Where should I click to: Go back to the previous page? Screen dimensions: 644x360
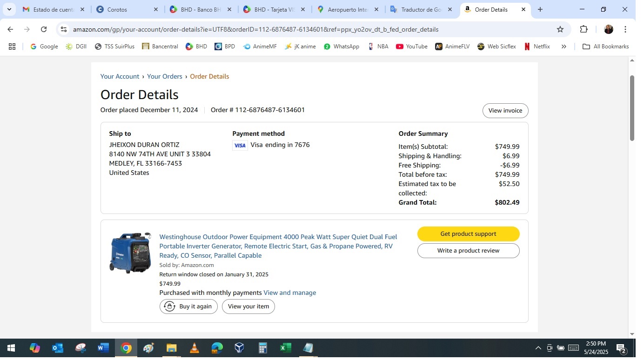click(10, 29)
